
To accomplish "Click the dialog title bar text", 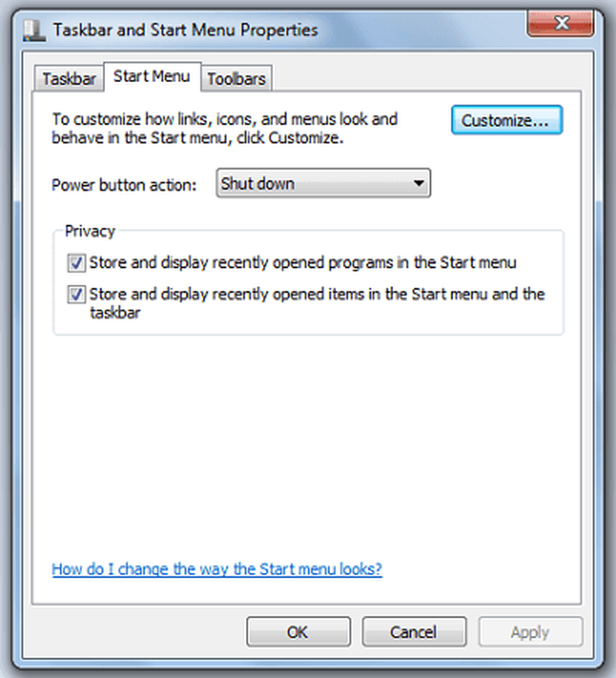I will pos(186,31).
